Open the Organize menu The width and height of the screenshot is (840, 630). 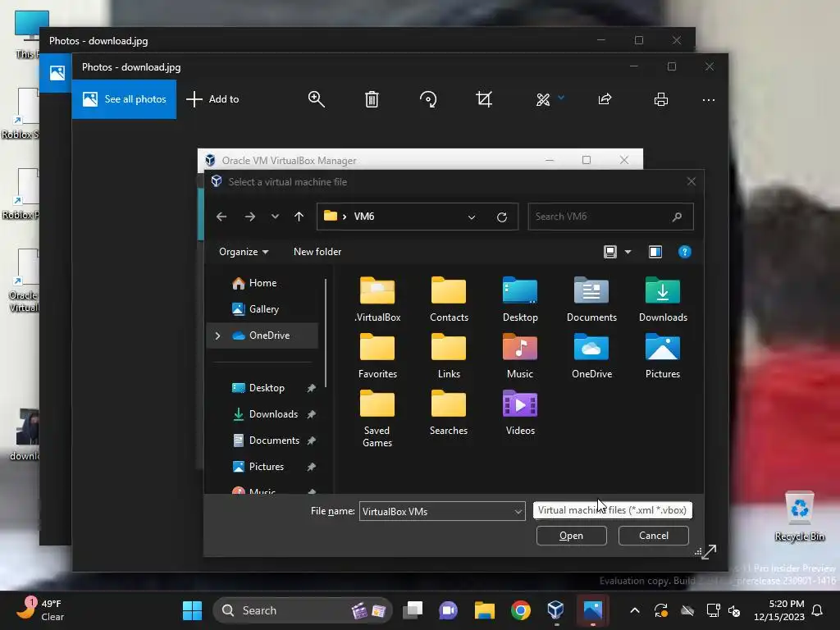(x=244, y=252)
